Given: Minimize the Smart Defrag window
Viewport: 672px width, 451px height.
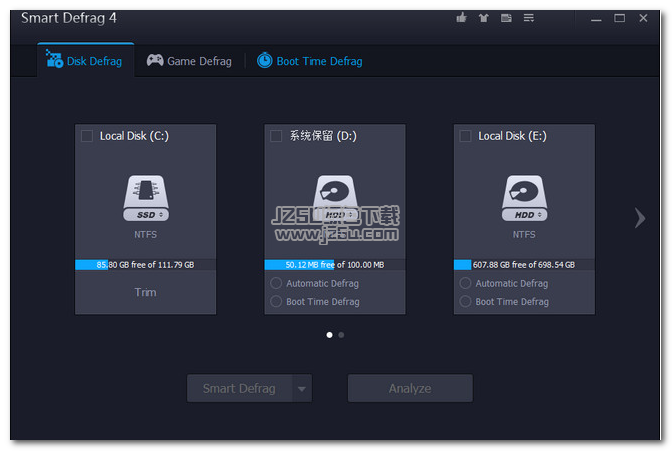Looking at the screenshot, I should (596, 18).
